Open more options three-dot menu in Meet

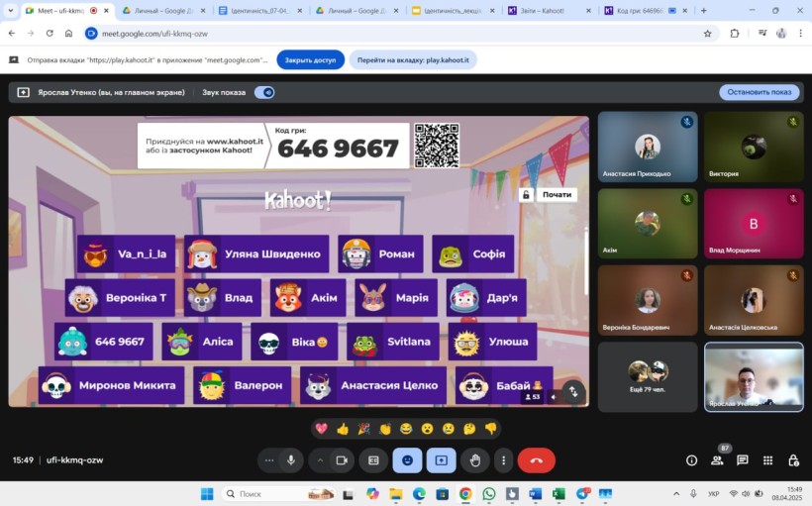pyautogui.click(x=503, y=459)
